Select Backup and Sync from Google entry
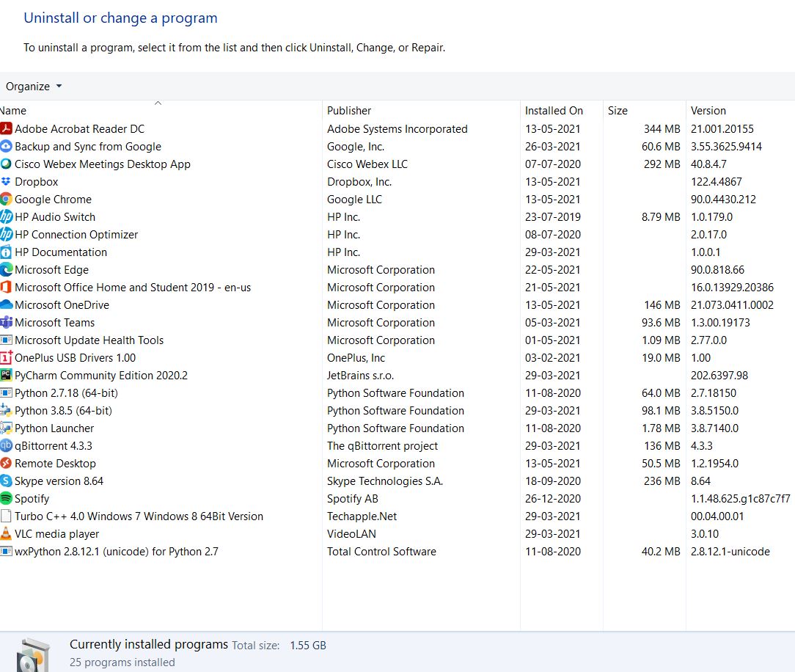 pyautogui.click(x=88, y=147)
